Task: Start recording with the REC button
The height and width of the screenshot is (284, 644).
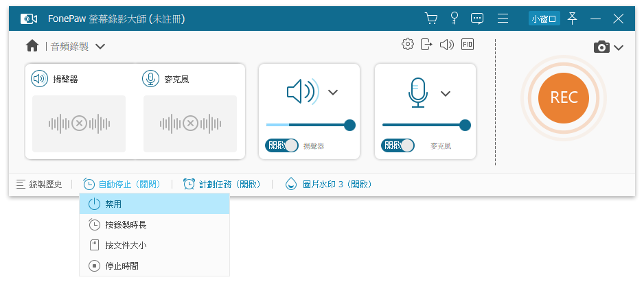Action: coord(564,97)
